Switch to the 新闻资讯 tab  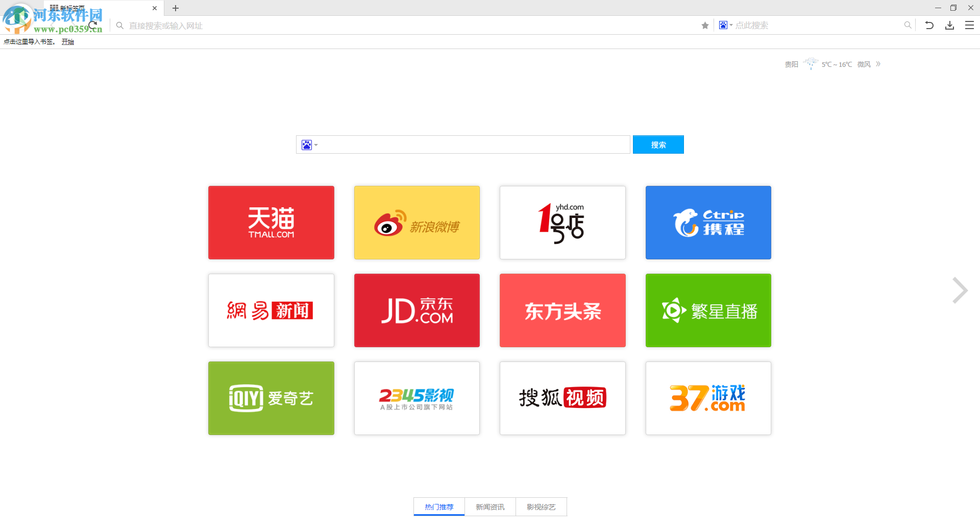pyautogui.click(x=489, y=506)
